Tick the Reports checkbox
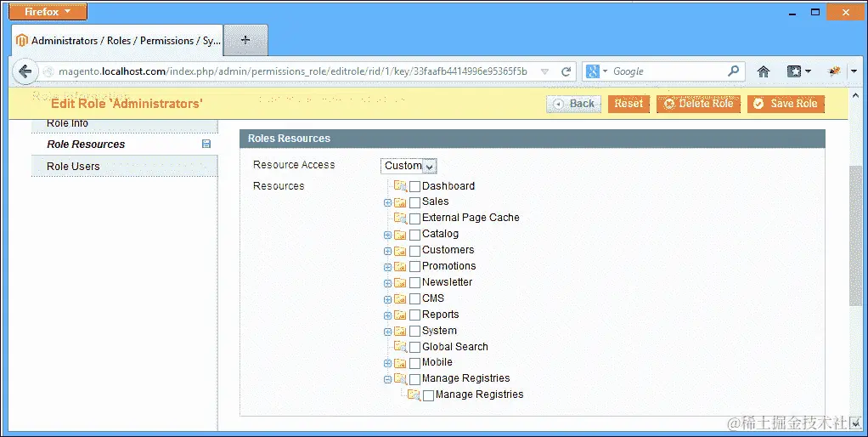 pyautogui.click(x=414, y=315)
